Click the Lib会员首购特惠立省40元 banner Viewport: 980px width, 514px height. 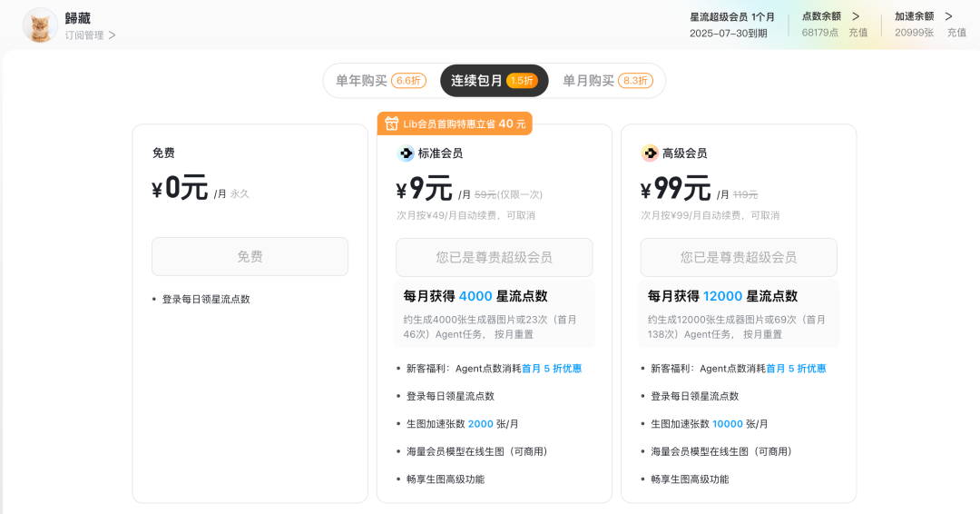coord(455,124)
